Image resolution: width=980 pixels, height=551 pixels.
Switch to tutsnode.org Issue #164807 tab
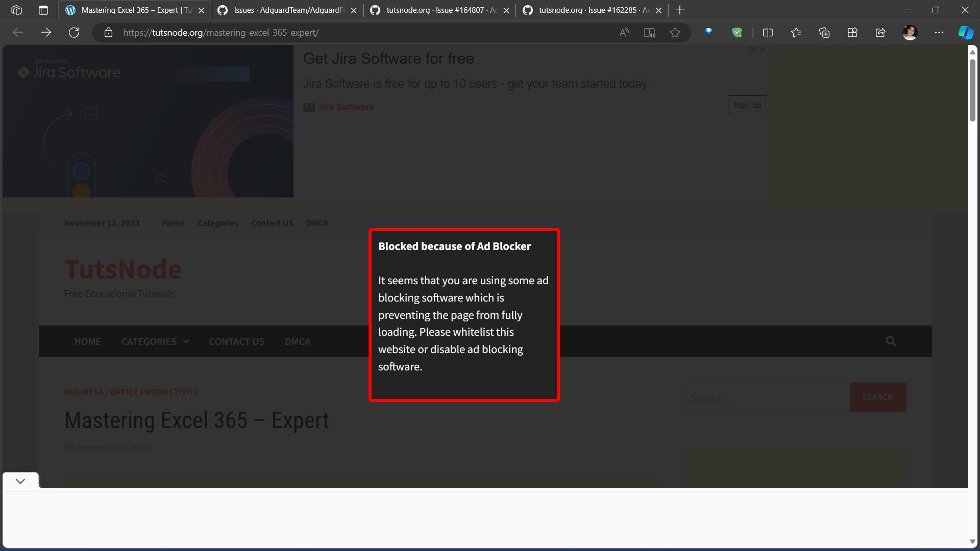click(x=440, y=10)
